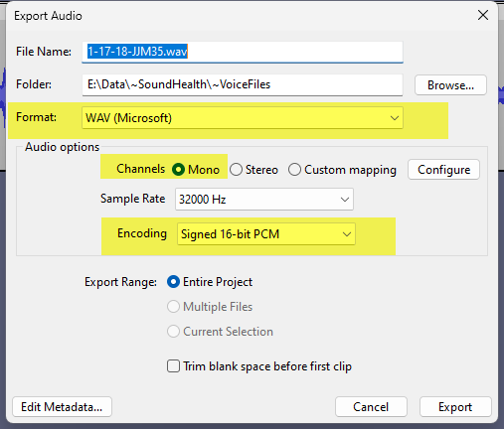Open the Encoding Signed 16-bit PCM dropdown

pyautogui.click(x=266, y=234)
